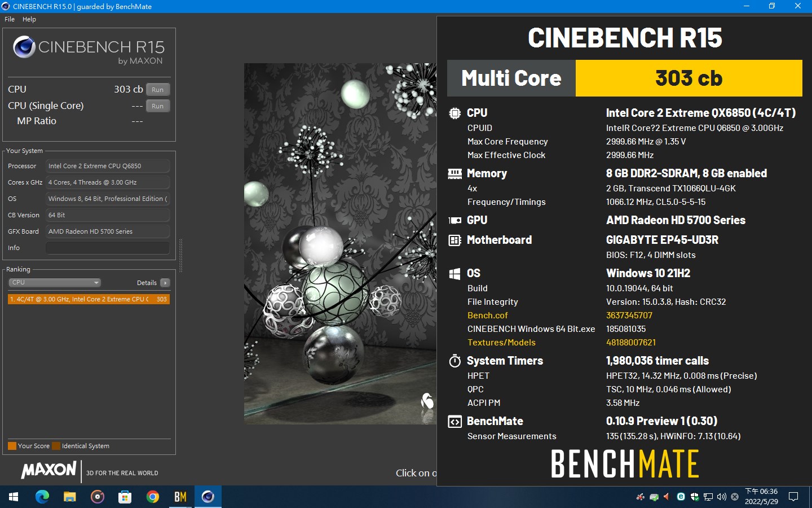Click the Intel Core 2 Extreme QX6850 heading
The image size is (812, 508).
pyautogui.click(x=701, y=113)
